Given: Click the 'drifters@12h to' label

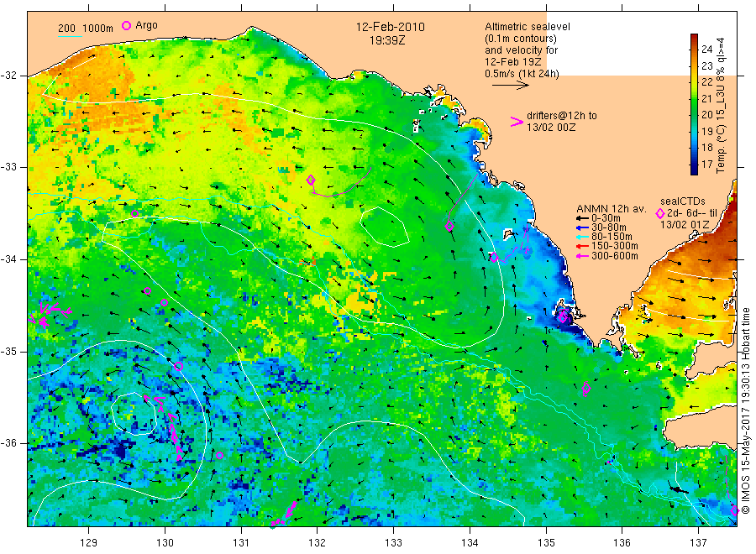Looking at the screenshot, I should pyautogui.click(x=562, y=116).
